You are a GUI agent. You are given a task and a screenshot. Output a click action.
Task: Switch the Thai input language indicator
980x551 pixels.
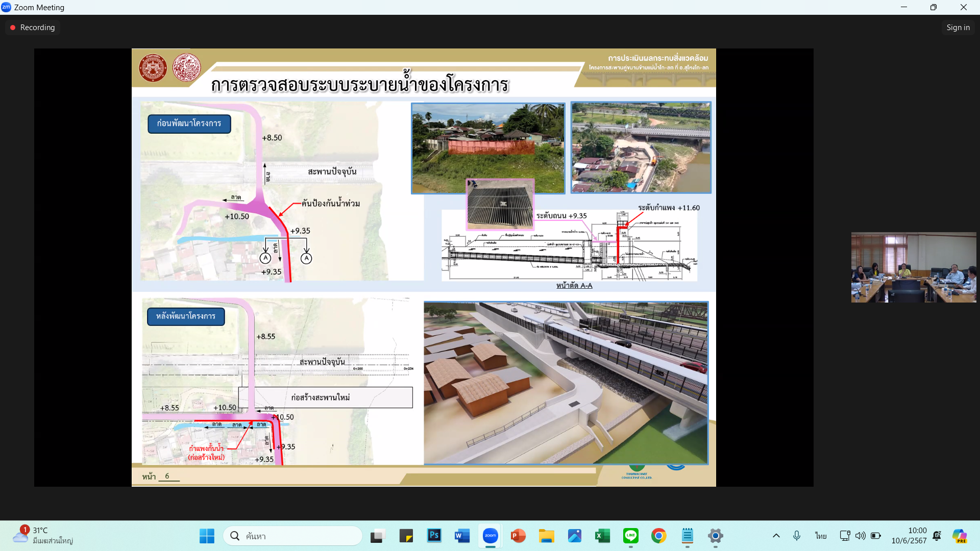[x=820, y=536]
